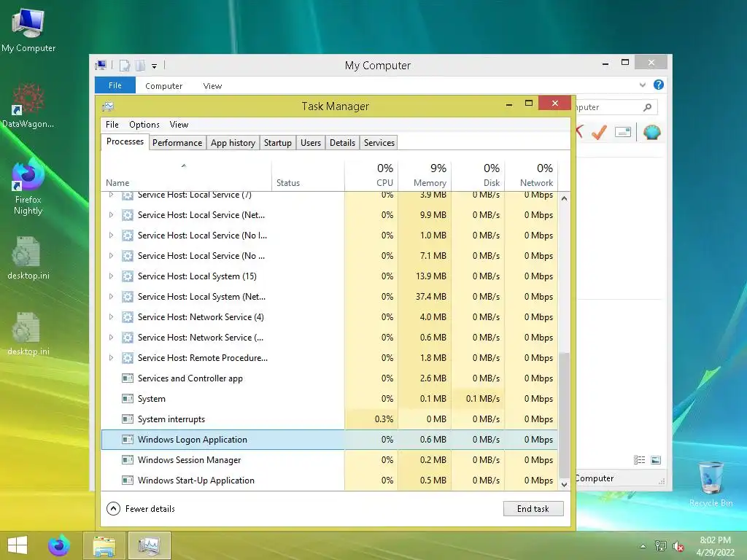Switch to the Users tab
The image size is (747, 560).
pyautogui.click(x=311, y=143)
